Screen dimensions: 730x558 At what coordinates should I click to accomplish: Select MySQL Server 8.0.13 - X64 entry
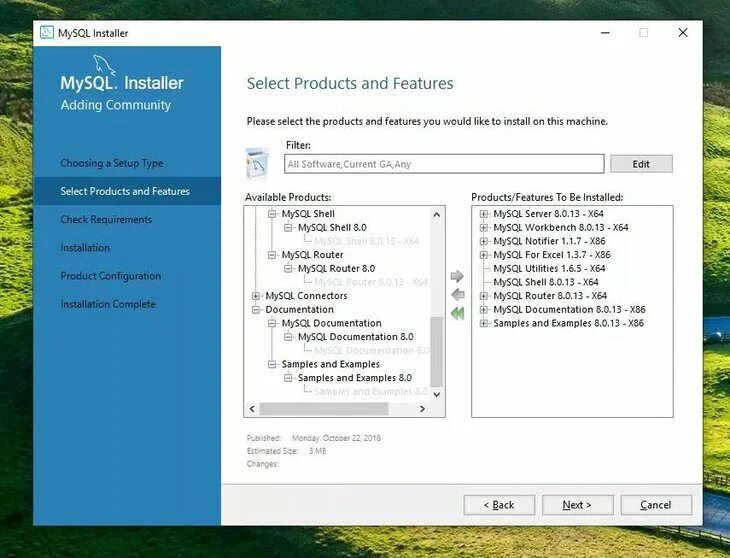point(548,214)
